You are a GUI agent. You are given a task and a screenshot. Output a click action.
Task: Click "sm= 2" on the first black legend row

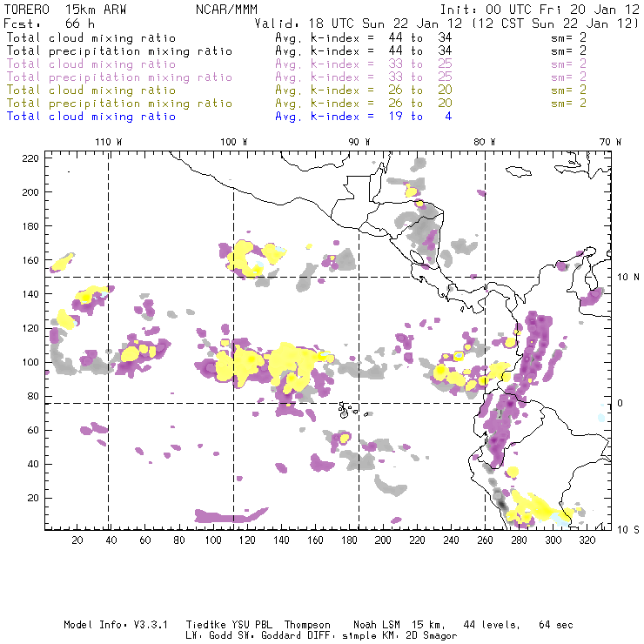568,37
